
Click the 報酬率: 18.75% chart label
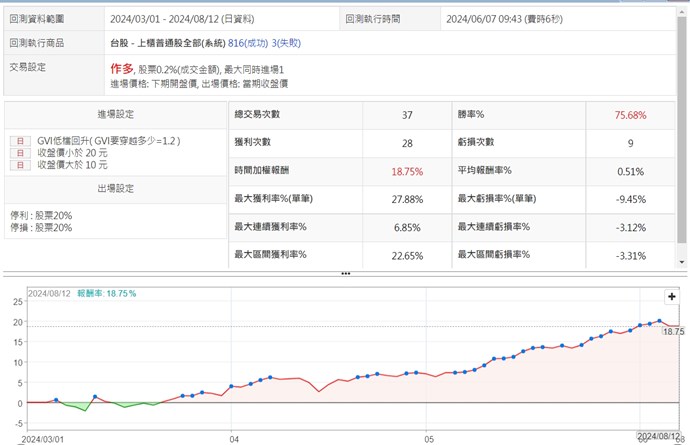[106, 294]
